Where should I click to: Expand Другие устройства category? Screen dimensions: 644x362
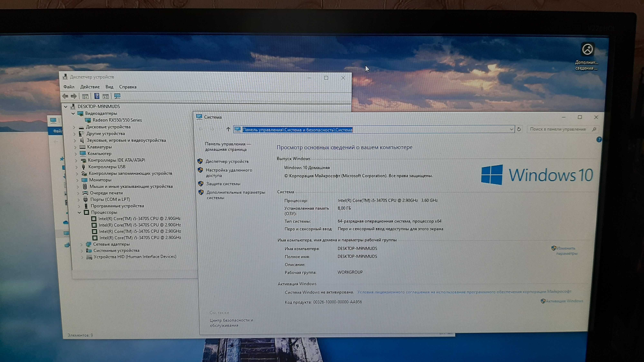[x=74, y=134]
